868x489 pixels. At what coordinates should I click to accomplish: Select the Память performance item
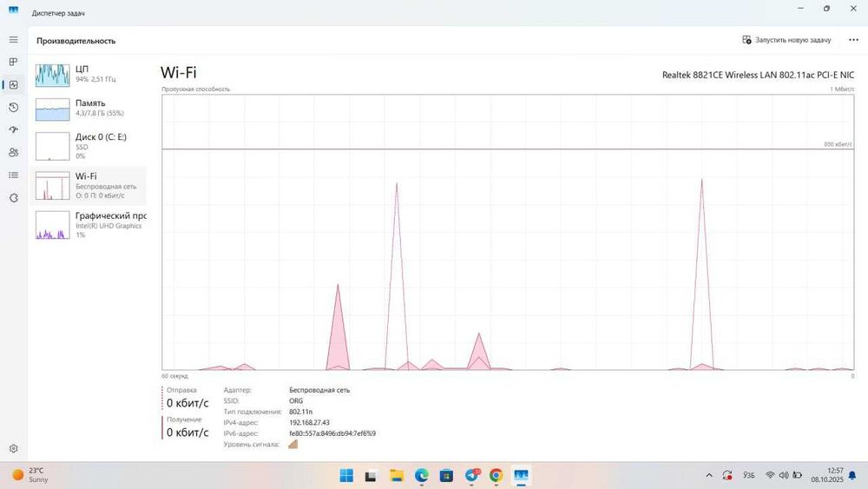tap(89, 109)
